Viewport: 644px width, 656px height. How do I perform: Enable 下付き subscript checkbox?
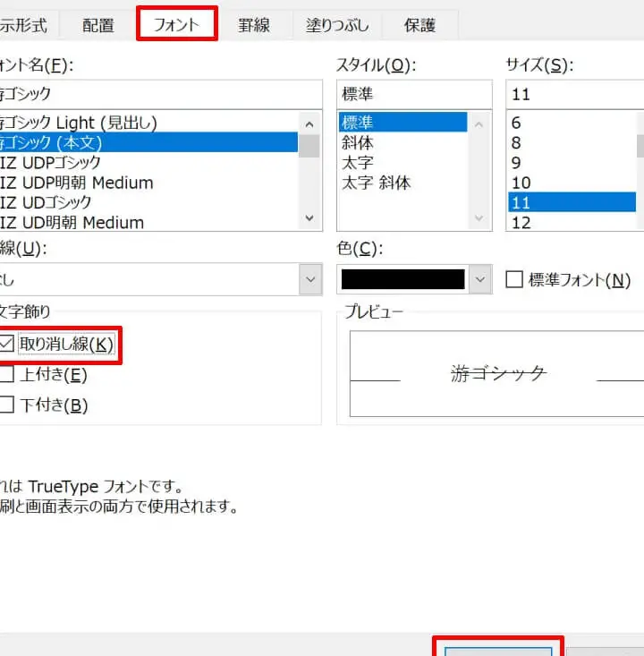6,405
